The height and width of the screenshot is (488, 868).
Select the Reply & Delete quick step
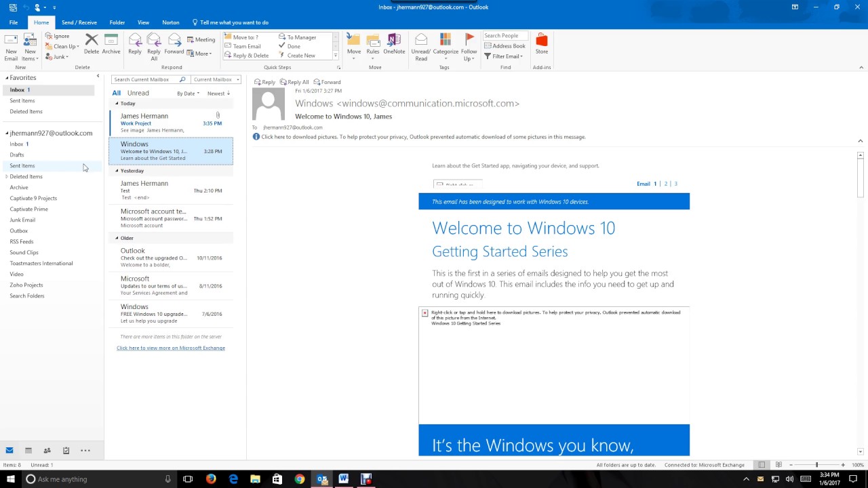pyautogui.click(x=246, y=56)
